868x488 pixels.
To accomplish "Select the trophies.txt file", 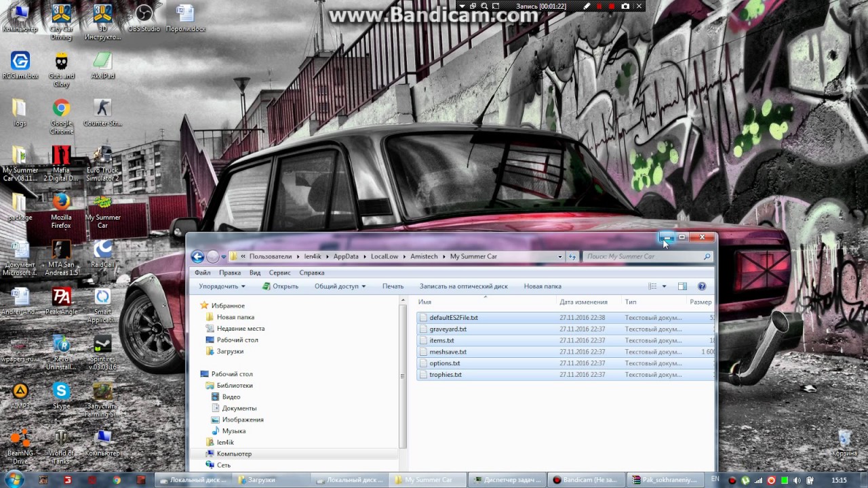I will click(x=566, y=374).
